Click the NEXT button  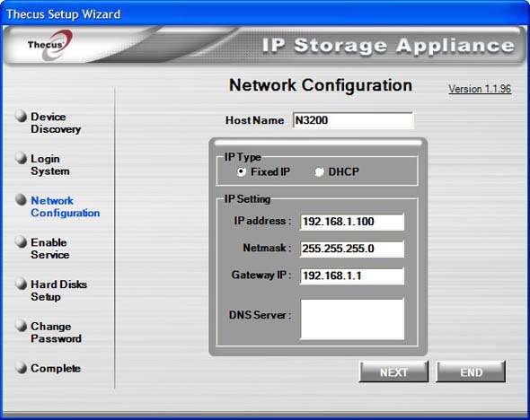[393, 372]
